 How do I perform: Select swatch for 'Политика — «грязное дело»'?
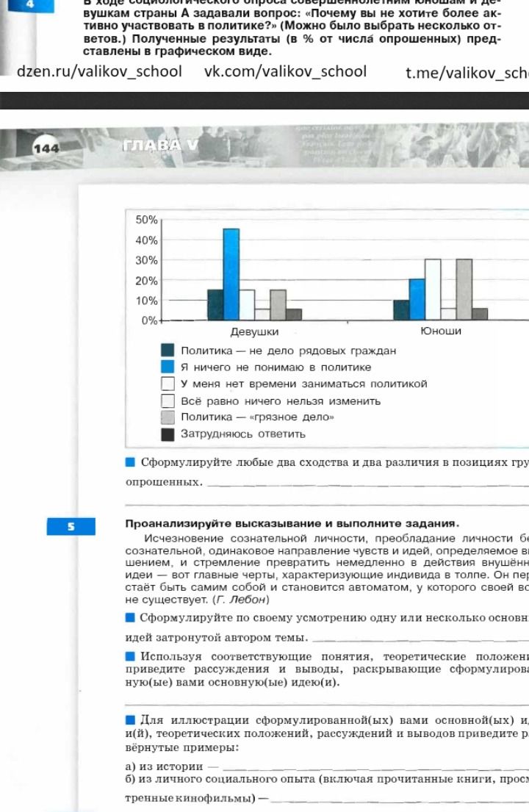tap(168, 417)
